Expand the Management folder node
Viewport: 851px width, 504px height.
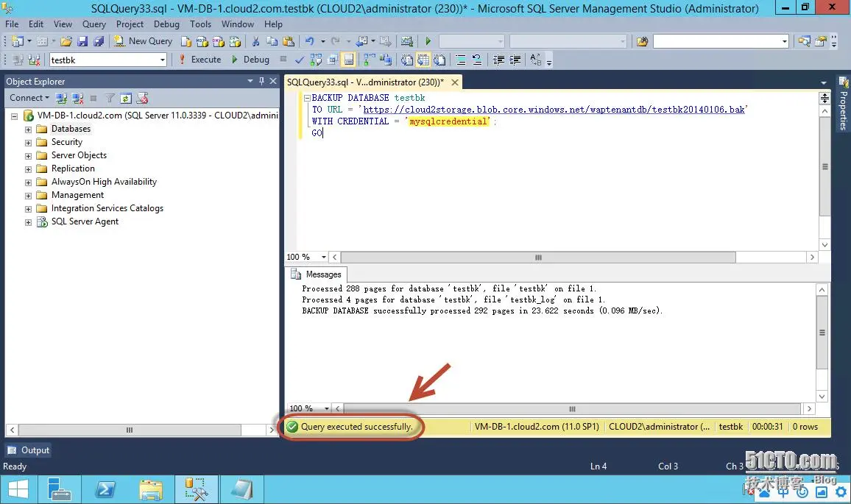tap(28, 195)
